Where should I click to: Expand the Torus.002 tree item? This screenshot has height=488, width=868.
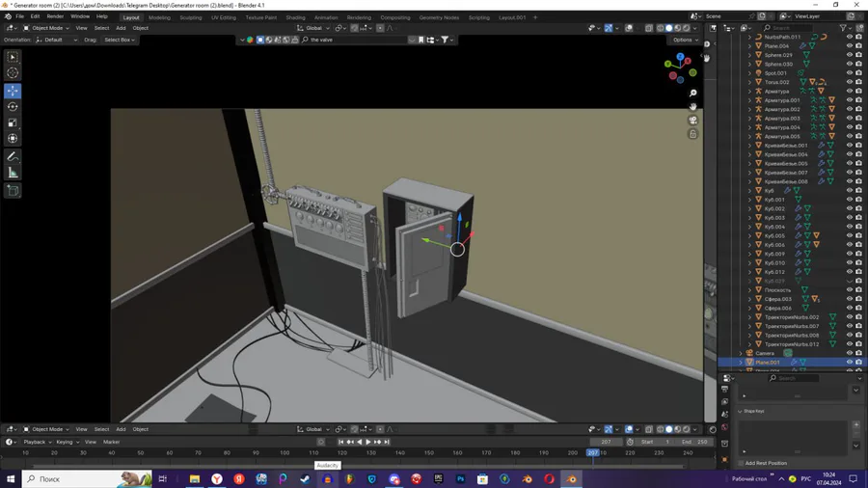[x=750, y=82]
